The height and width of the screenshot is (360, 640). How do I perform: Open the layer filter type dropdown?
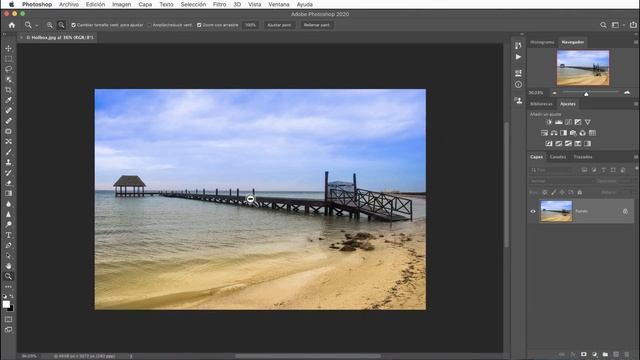[x=553, y=170]
